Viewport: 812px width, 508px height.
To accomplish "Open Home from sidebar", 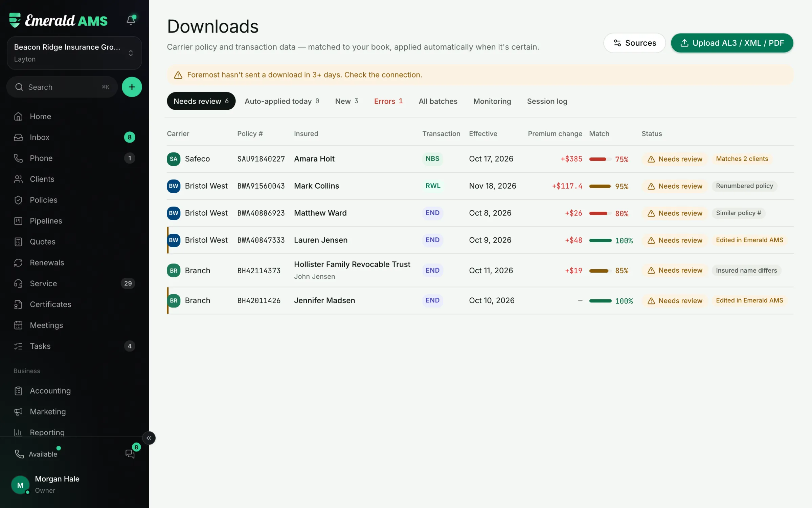I will (x=74, y=116).
